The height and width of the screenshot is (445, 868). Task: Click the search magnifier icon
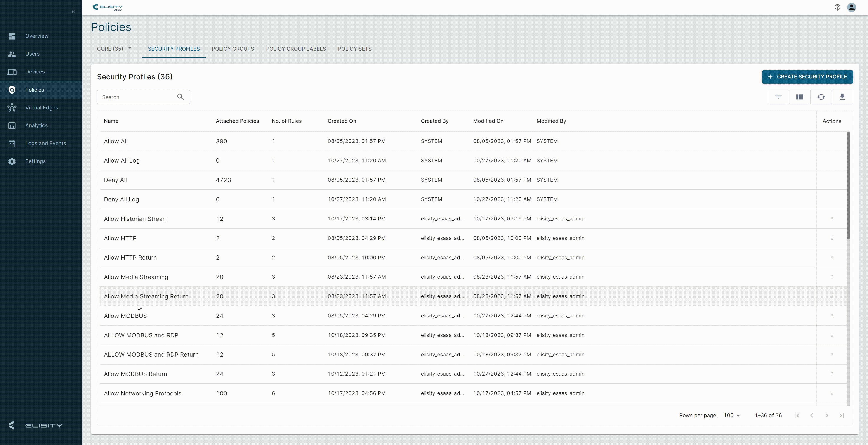click(x=180, y=97)
